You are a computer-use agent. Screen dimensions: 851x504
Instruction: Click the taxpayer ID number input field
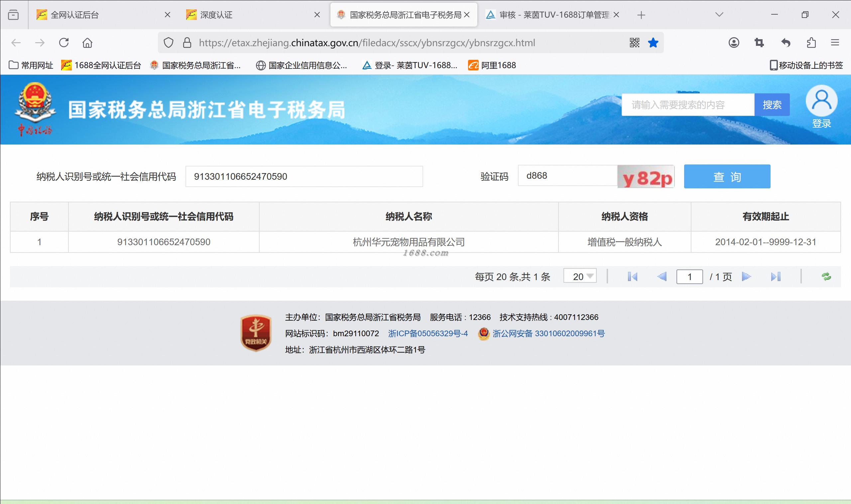[x=304, y=177]
